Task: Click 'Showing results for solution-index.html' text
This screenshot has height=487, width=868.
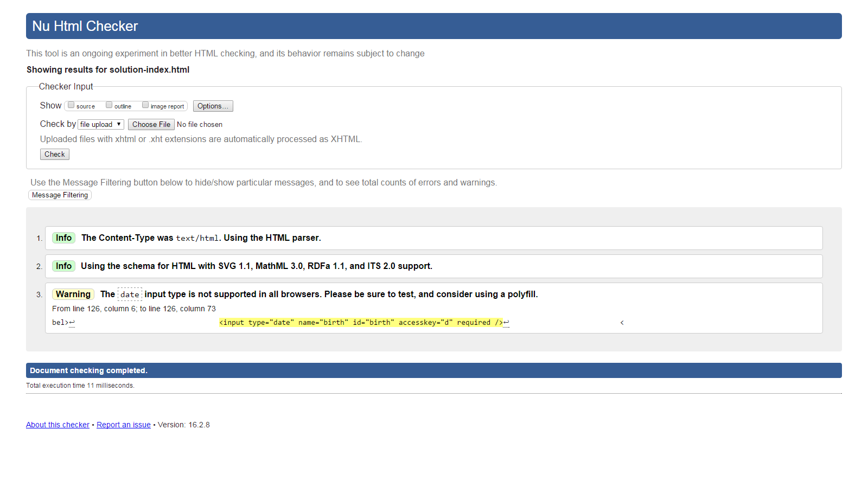Action: tap(108, 69)
